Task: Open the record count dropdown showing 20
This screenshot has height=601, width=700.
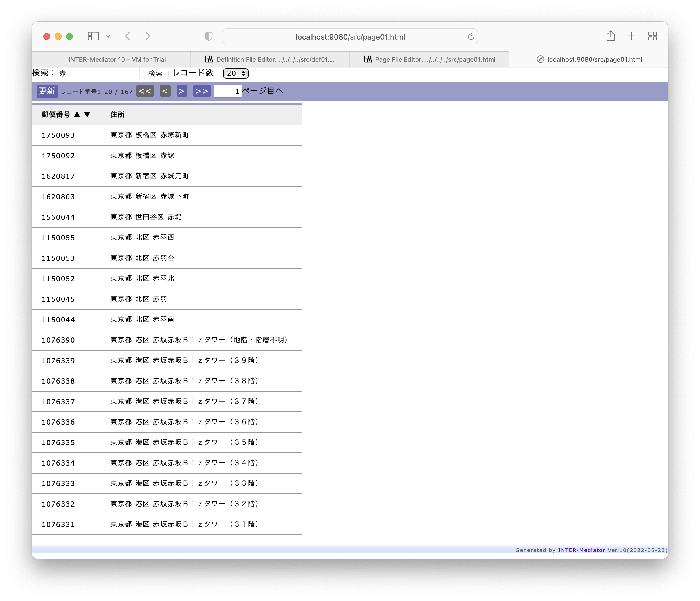Action: tap(236, 73)
